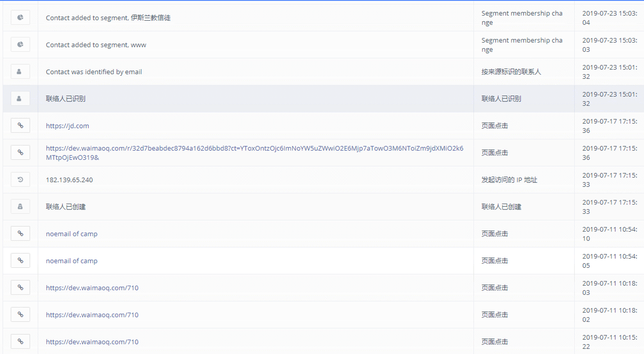Click the link icon next to https://jd.com
The width and height of the screenshot is (644, 354).
click(20, 126)
